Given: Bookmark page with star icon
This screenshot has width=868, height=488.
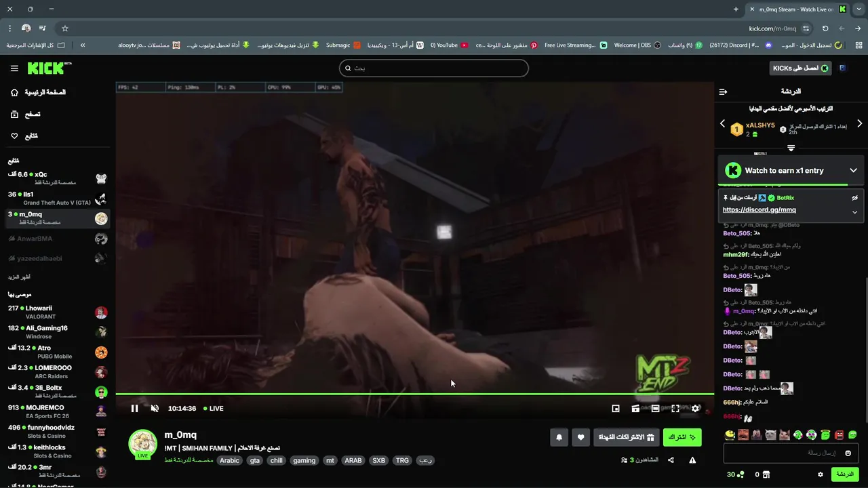Looking at the screenshot, I should point(65,28).
